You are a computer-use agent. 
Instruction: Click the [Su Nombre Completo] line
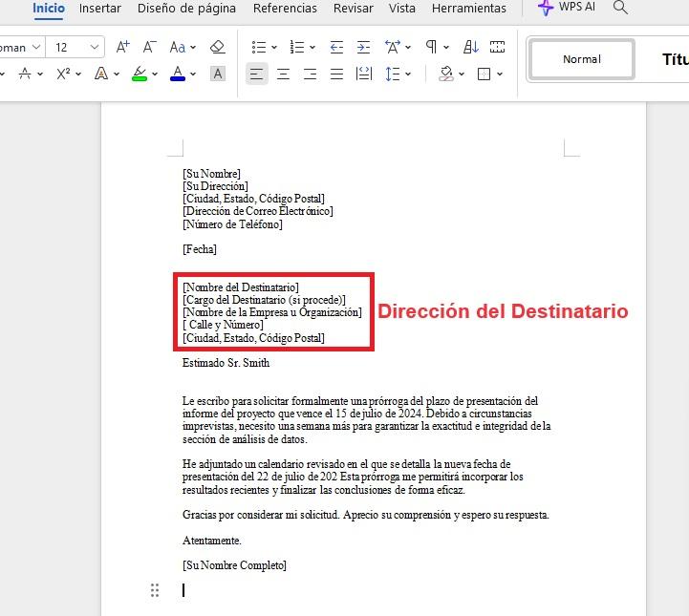234,565
